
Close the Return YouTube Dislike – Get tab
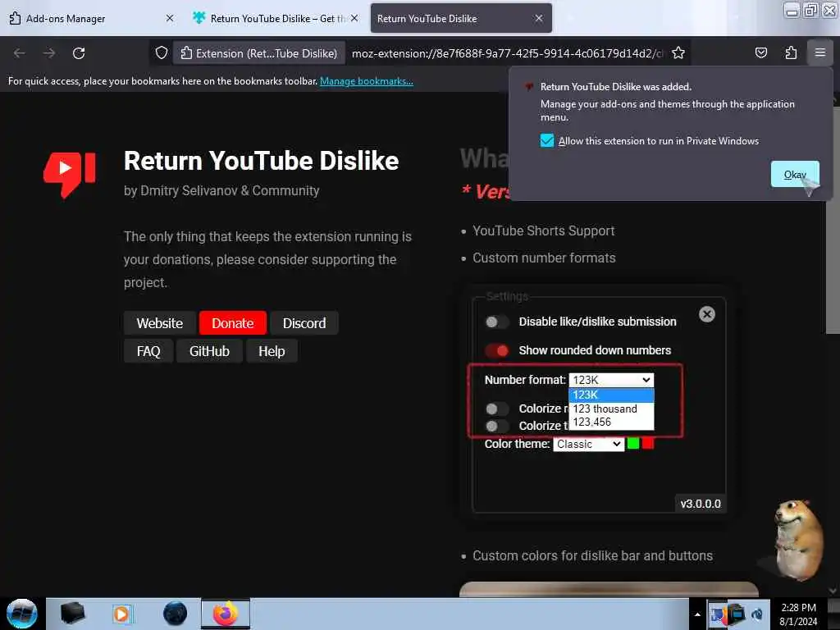pos(354,18)
